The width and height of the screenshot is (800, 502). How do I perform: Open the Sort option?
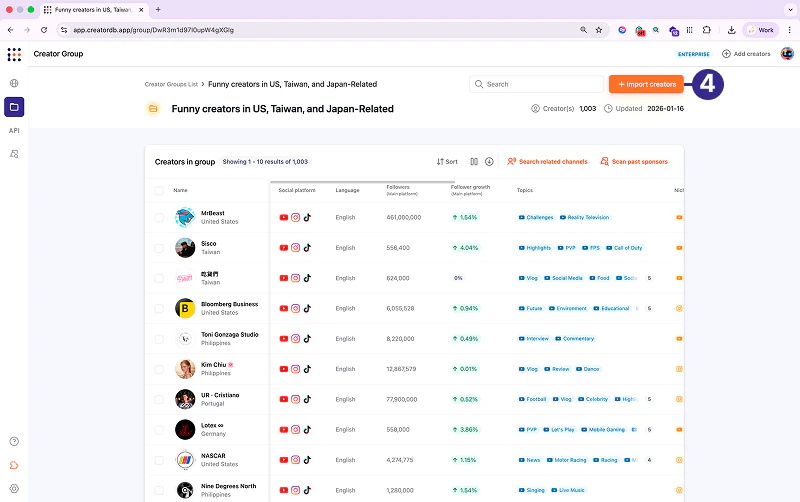pyautogui.click(x=447, y=162)
